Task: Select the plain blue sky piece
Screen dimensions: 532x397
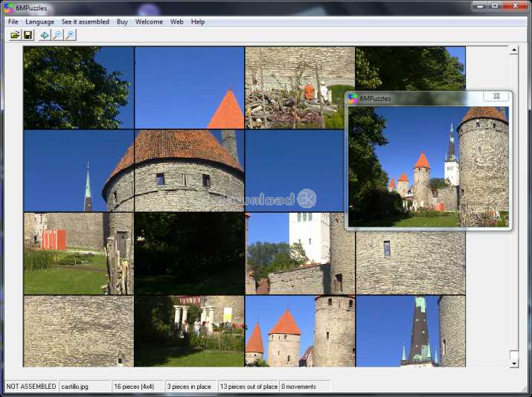Action: click(295, 171)
